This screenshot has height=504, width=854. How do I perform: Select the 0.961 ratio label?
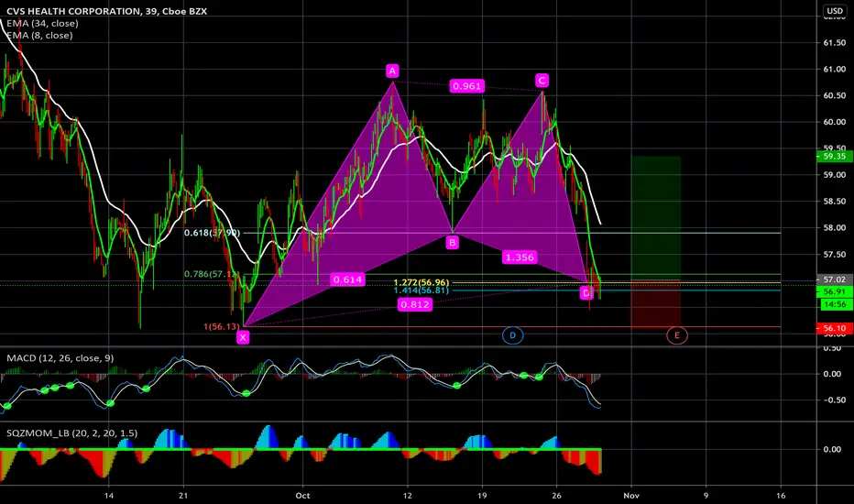pos(466,86)
